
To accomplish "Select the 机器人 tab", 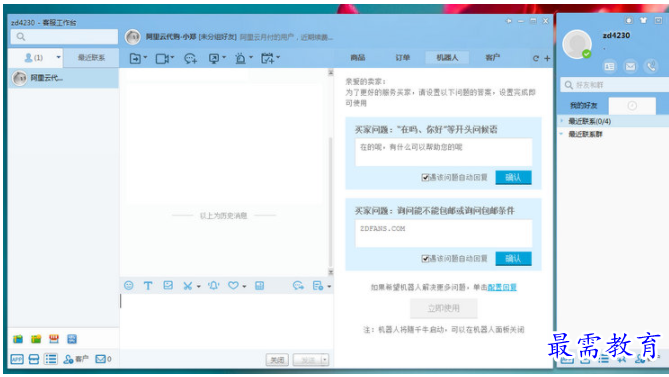I will coord(447,58).
